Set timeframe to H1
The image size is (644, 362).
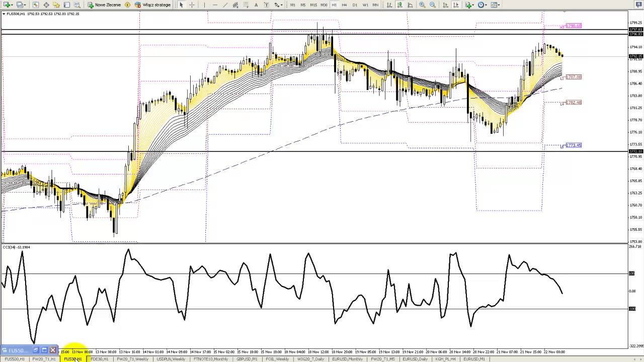pyautogui.click(x=334, y=5)
